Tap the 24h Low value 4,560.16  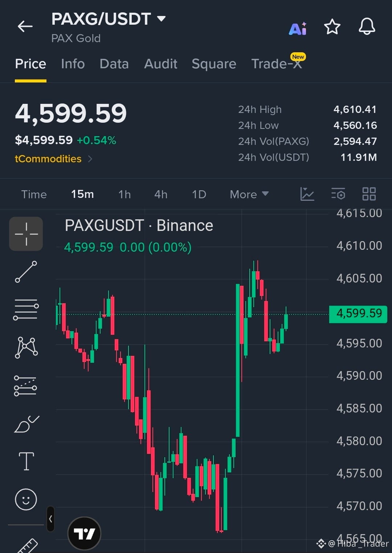(x=355, y=125)
